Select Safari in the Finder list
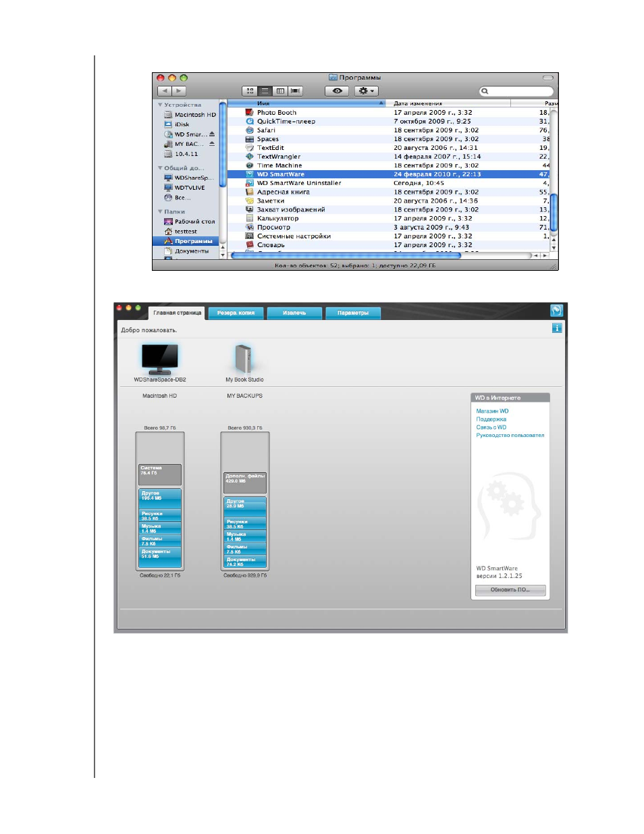 (389, 130)
